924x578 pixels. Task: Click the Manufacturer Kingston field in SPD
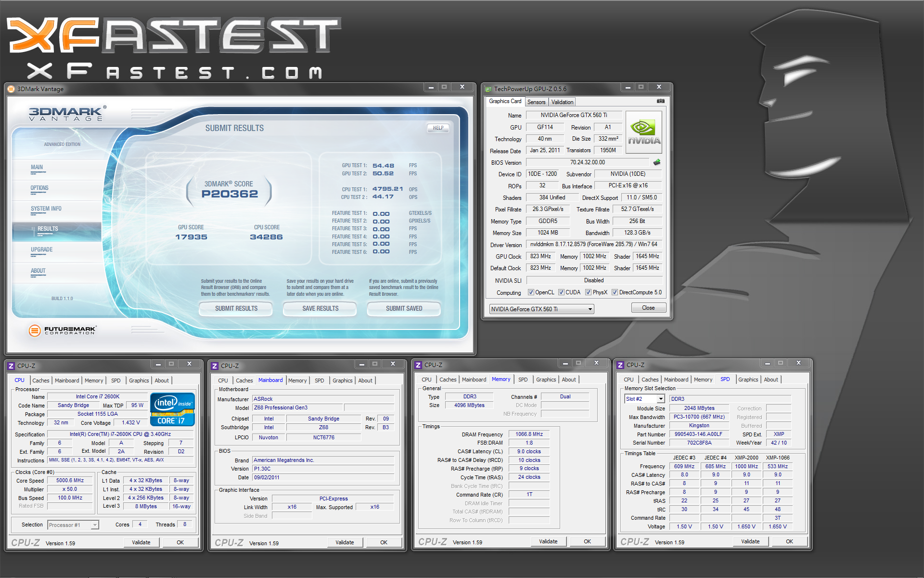tap(698, 425)
